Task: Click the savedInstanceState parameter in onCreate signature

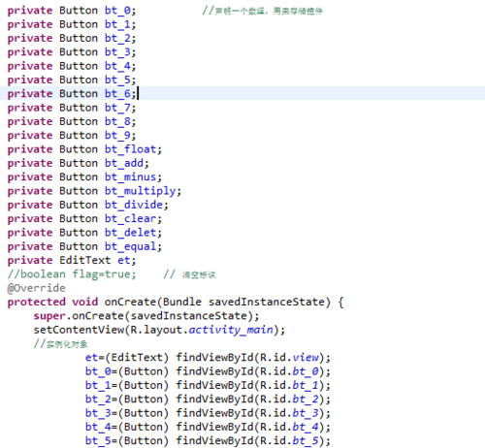Action: 266,302
